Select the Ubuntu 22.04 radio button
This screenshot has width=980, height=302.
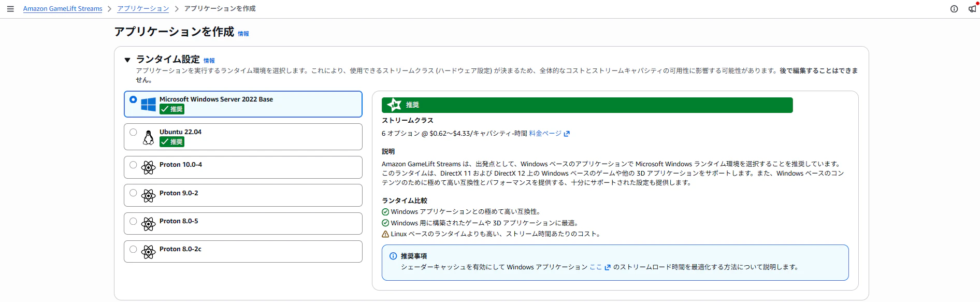pyautogui.click(x=133, y=132)
